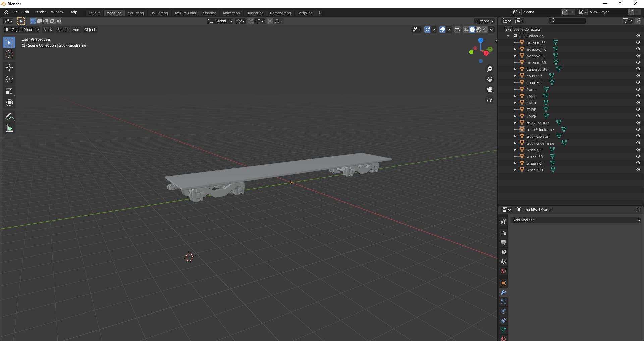Open viewport overlays dropdown arrow
The image size is (644, 341).
[x=449, y=30]
